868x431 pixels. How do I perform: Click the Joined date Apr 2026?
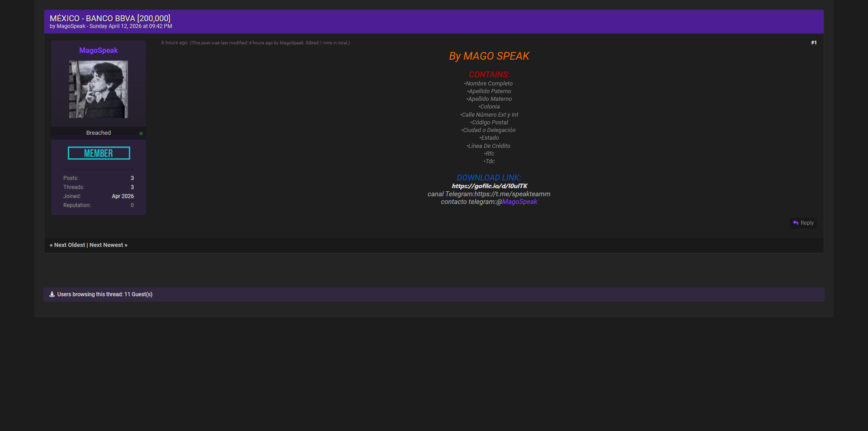pyautogui.click(x=123, y=196)
